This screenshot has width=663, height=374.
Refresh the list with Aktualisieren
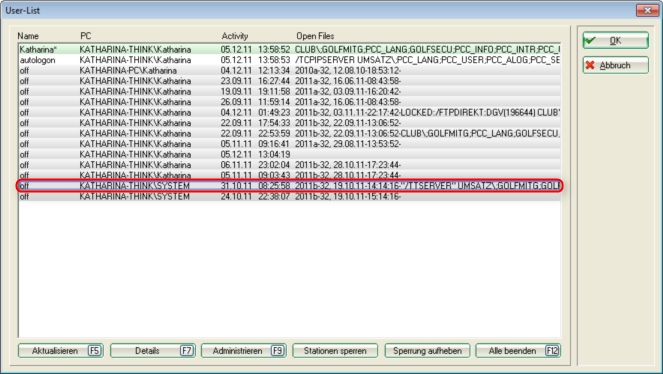tap(61, 351)
